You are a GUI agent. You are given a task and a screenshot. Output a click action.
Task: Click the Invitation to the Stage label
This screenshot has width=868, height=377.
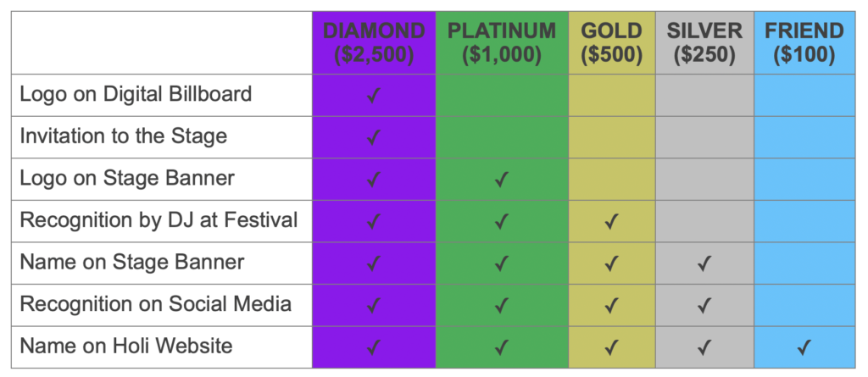coord(124,136)
